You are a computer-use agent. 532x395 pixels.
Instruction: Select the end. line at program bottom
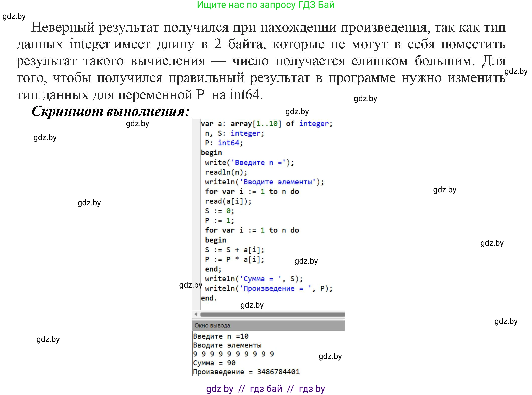tap(208, 298)
